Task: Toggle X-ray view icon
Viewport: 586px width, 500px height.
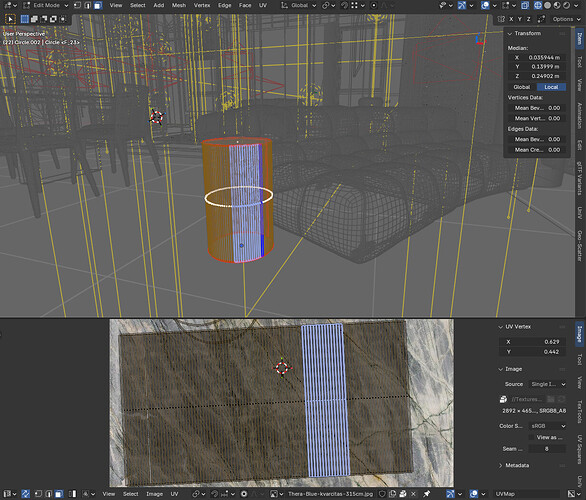Action: coord(525,5)
